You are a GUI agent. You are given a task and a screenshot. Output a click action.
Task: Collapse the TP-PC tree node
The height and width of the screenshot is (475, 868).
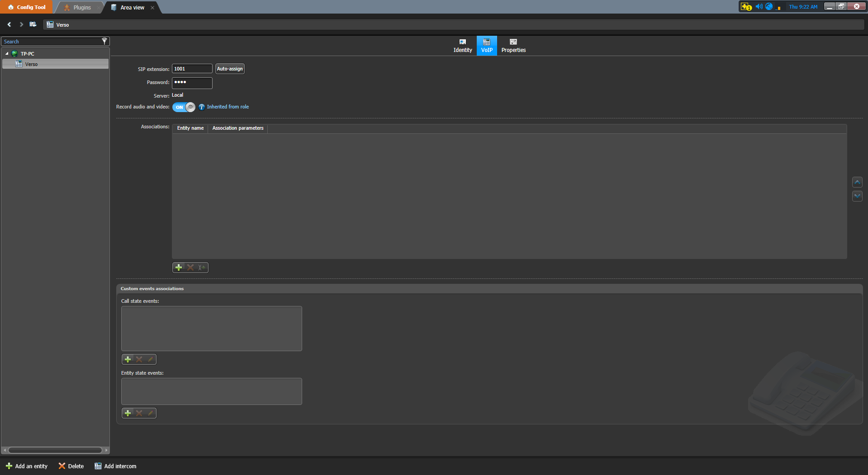click(x=7, y=54)
